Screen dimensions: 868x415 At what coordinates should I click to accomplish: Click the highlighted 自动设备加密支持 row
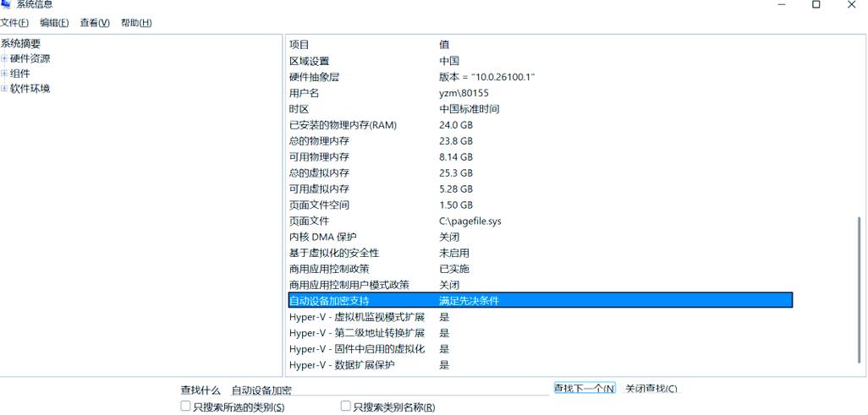click(x=541, y=300)
